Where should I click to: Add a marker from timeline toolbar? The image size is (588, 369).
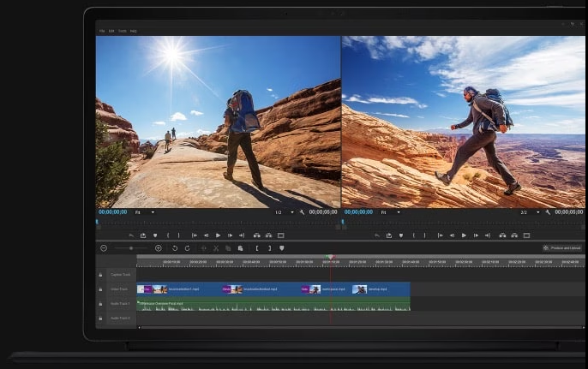tap(282, 248)
